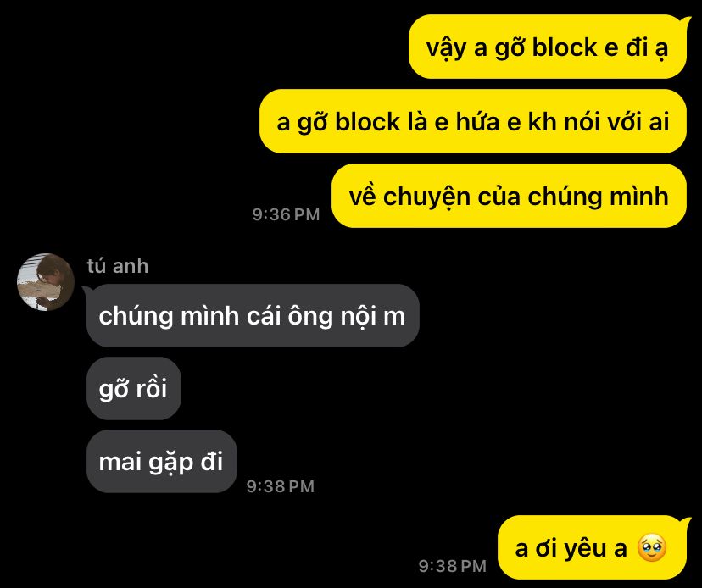Tap the sender name "tú anh"
The height and width of the screenshot is (588, 702).
(117, 266)
